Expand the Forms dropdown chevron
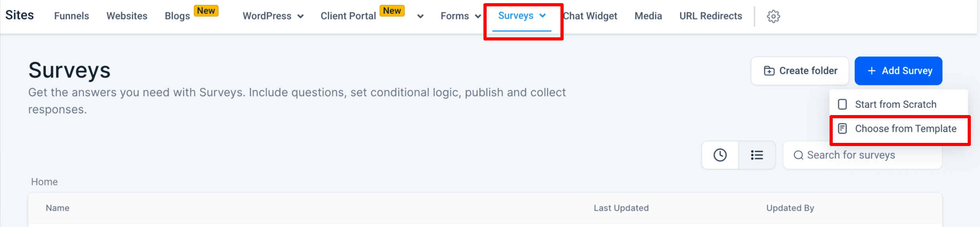The image size is (980, 227). pyautogui.click(x=478, y=16)
